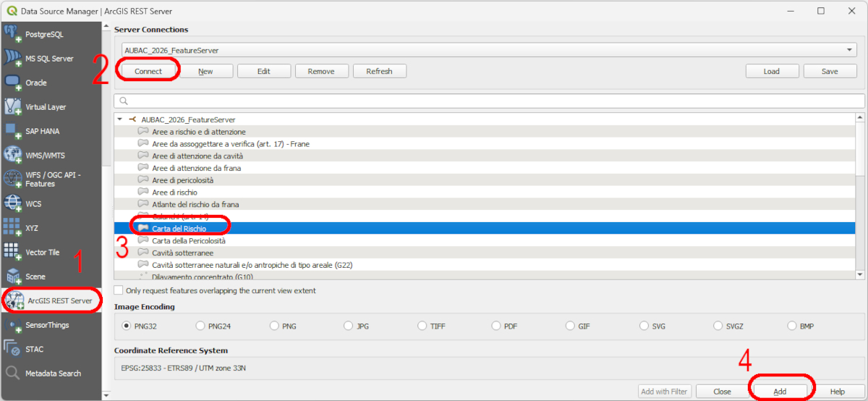The height and width of the screenshot is (401, 868).
Task: Click the Connect button
Action: [x=148, y=71]
